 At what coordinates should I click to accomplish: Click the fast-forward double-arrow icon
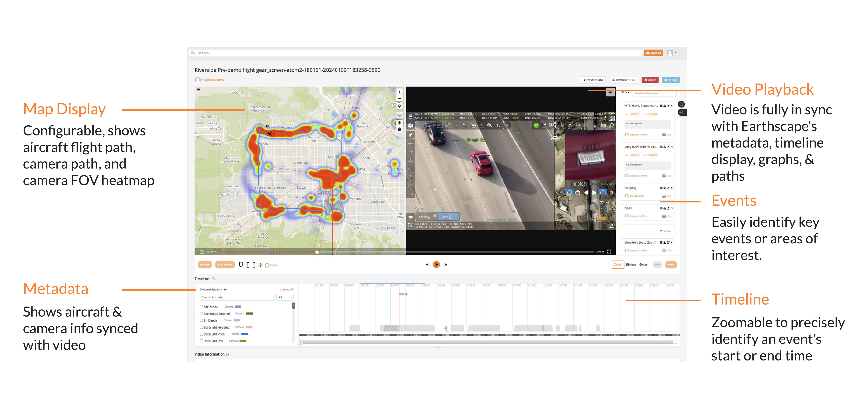click(x=446, y=265)
